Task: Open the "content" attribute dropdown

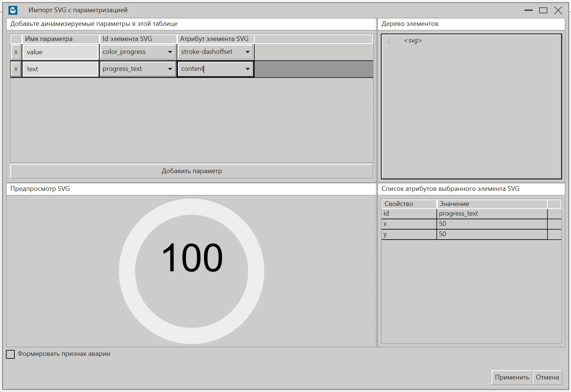Action: pyautogui.click(x=247, y=69)
